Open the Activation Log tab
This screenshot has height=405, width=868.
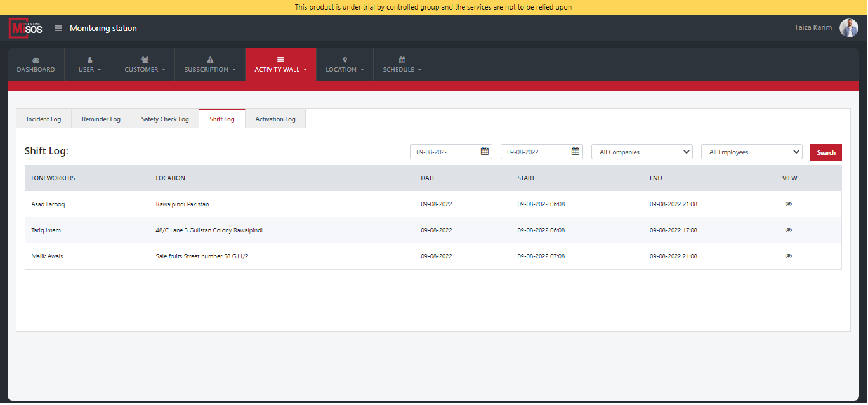pos(275,119)
